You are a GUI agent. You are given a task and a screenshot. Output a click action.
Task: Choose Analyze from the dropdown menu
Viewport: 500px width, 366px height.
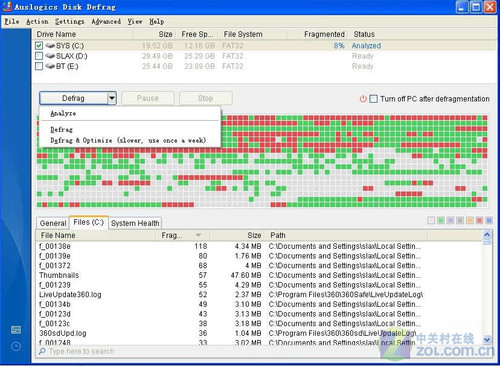130,114
